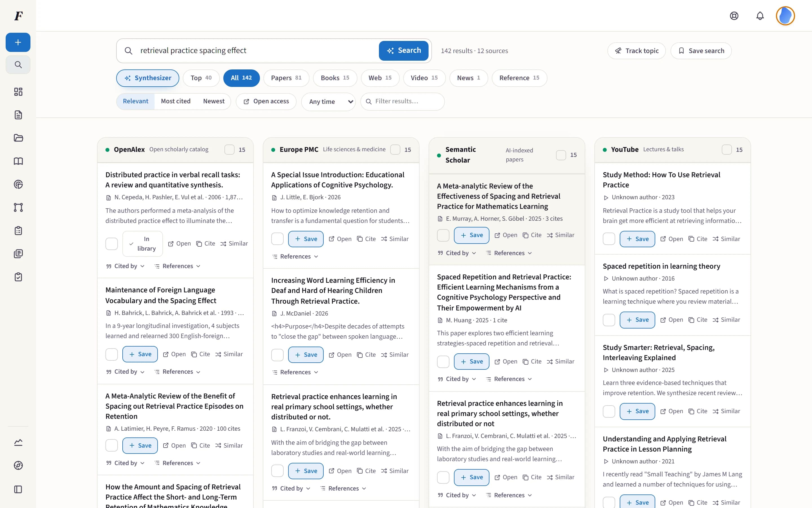The image size is (812, 508).
Task: Cite the Distributed practice in verbal recall paper
Action: [206, 244]
